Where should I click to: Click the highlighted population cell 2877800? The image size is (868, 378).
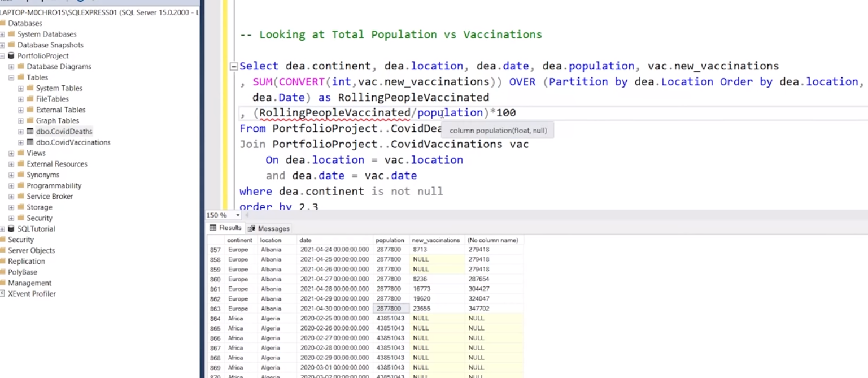tap(390, 308)
